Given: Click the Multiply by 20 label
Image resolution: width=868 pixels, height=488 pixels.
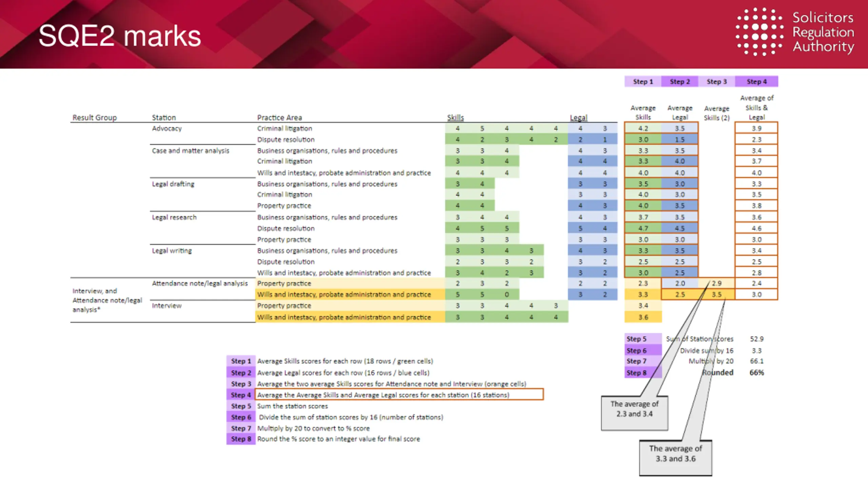Looking at the screenshot, I should pyautogui.click(x=711, y=361).
